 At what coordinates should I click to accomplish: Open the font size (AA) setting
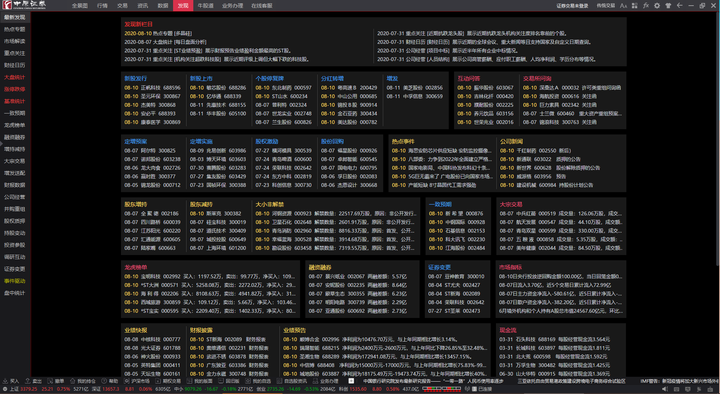pos(623,6)
